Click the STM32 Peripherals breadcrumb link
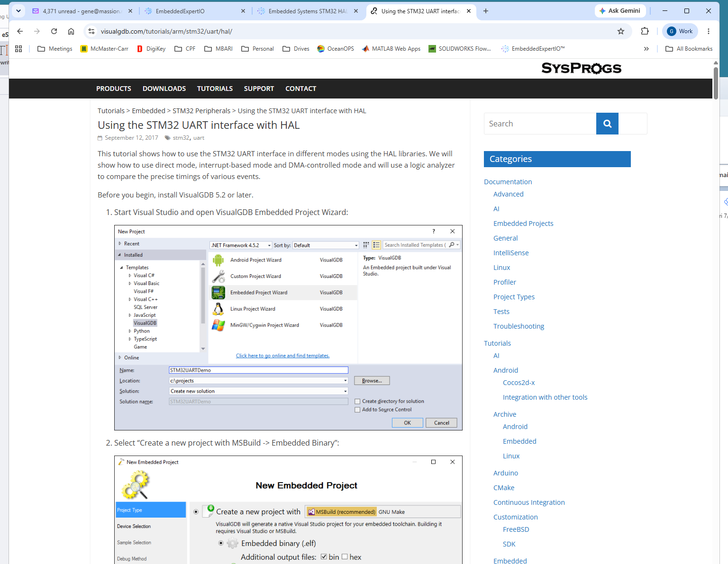Screen dimensions: 728x564 (201, 111)
